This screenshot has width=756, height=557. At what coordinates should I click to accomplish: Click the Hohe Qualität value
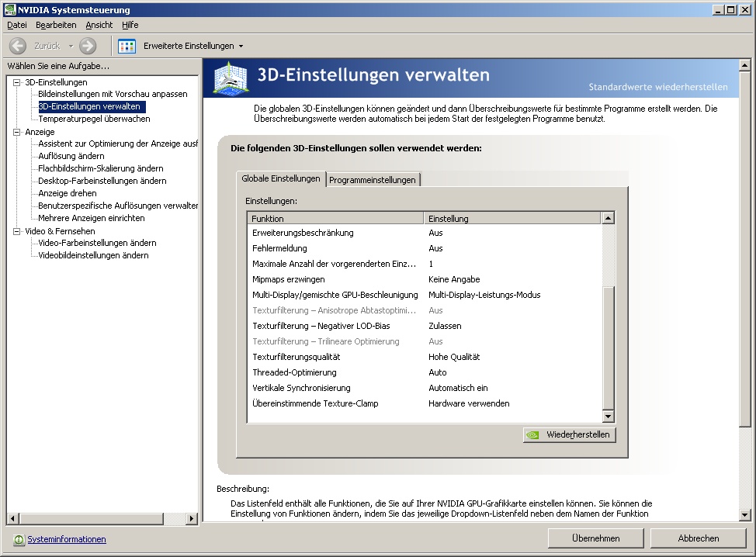(454, 357)
